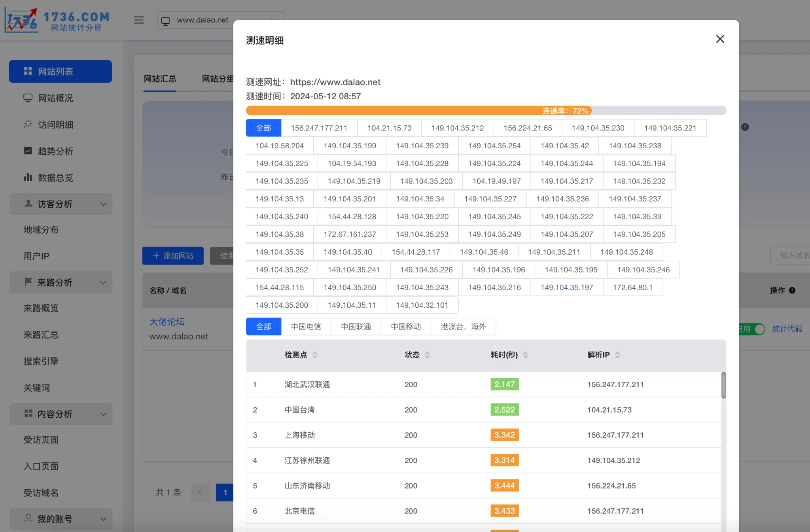Viewport: 810px width, 532px height.
Task: Expand the 访客分析 sidebar section
Action: (x=61, y=204)
